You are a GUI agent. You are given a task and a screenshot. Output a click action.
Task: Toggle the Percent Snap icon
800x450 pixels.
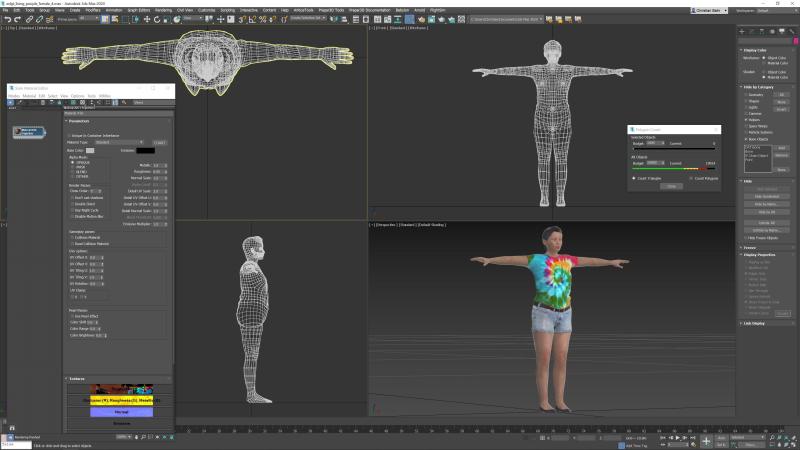click(263, 19)
